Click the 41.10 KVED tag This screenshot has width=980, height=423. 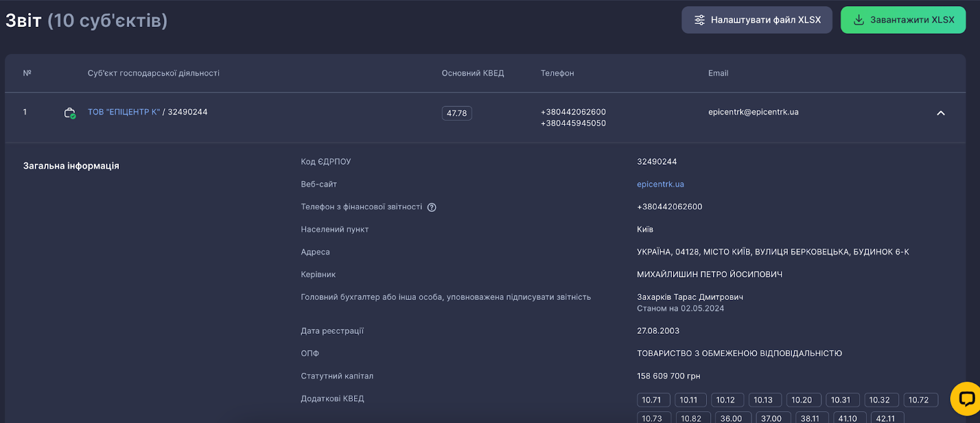(x=848, y=419)
